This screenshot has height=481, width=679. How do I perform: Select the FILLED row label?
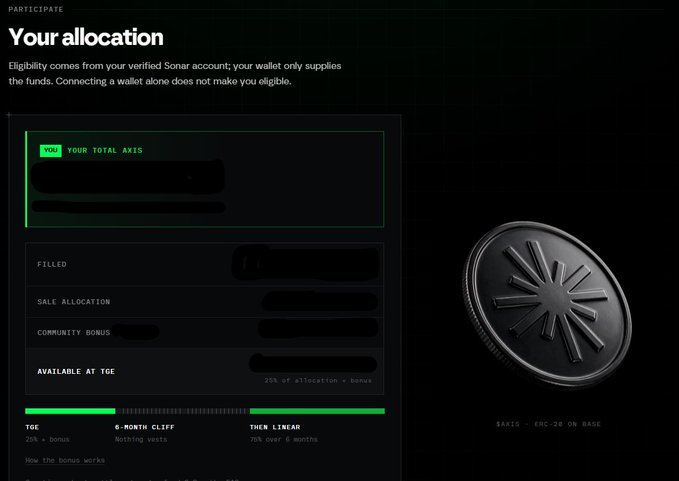pyautogui.click(x=52, y=264)
